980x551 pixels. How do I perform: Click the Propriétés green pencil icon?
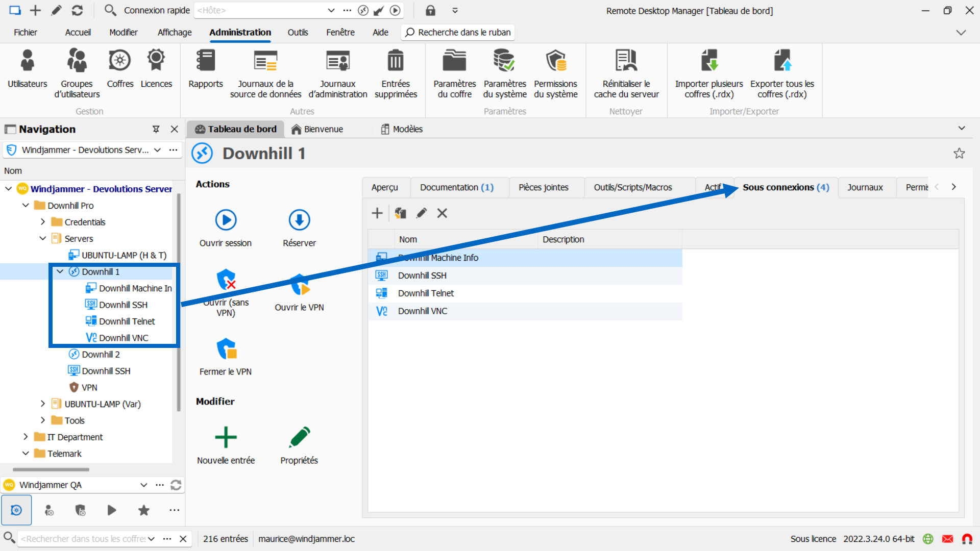tap(299, 438)
